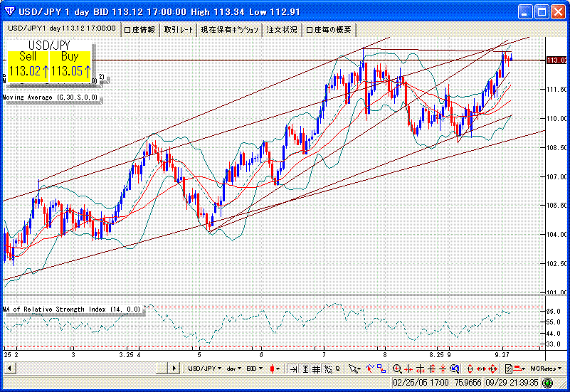
Task: Click the red vertical expand arrows icon
Action: [x=470, y=369]
